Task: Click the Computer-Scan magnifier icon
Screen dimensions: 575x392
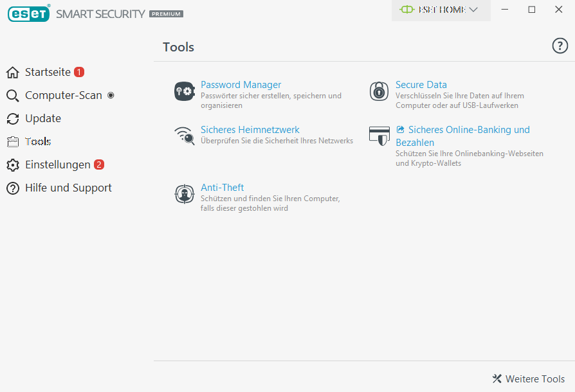Action: 13,96
